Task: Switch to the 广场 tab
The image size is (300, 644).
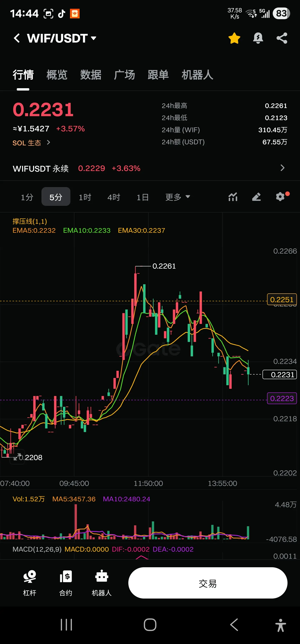Action: point(124,75)
